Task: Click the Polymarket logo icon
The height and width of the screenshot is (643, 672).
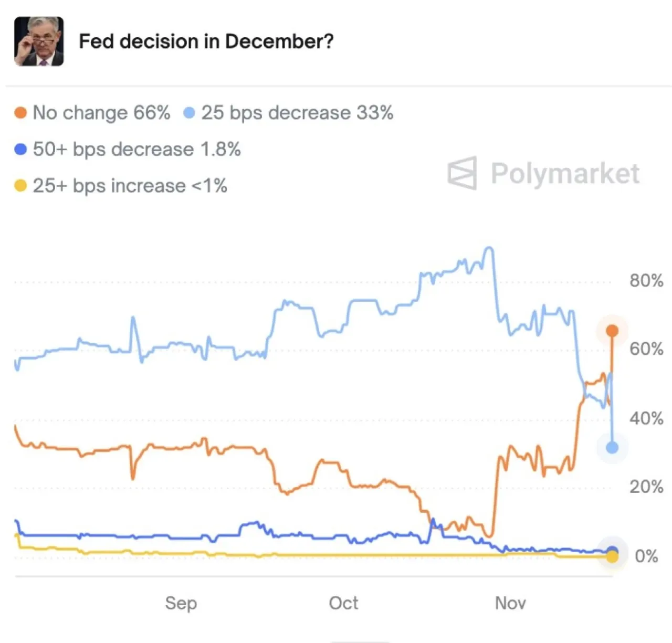Action: click(x=463, y=173)
